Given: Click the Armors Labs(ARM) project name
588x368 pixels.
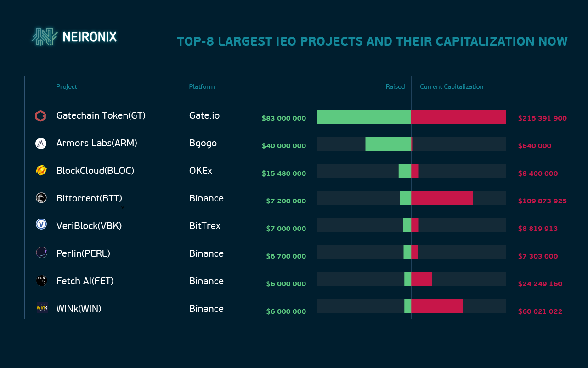Looking at the screenshot, I should (x=97, y=143).
